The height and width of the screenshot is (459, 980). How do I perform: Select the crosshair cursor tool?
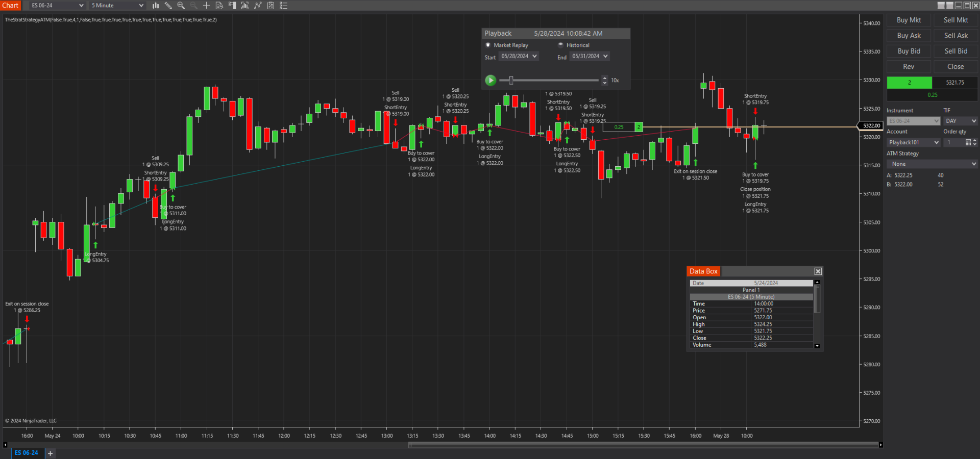click(x=207, y=6)
